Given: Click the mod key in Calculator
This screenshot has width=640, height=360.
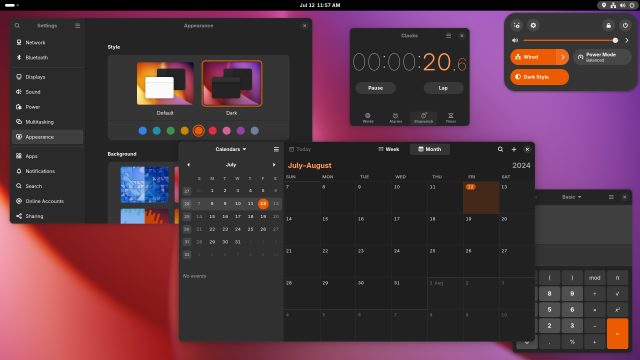Looking at the screenshot, I should pyautogui.click(x=594, y=278).
